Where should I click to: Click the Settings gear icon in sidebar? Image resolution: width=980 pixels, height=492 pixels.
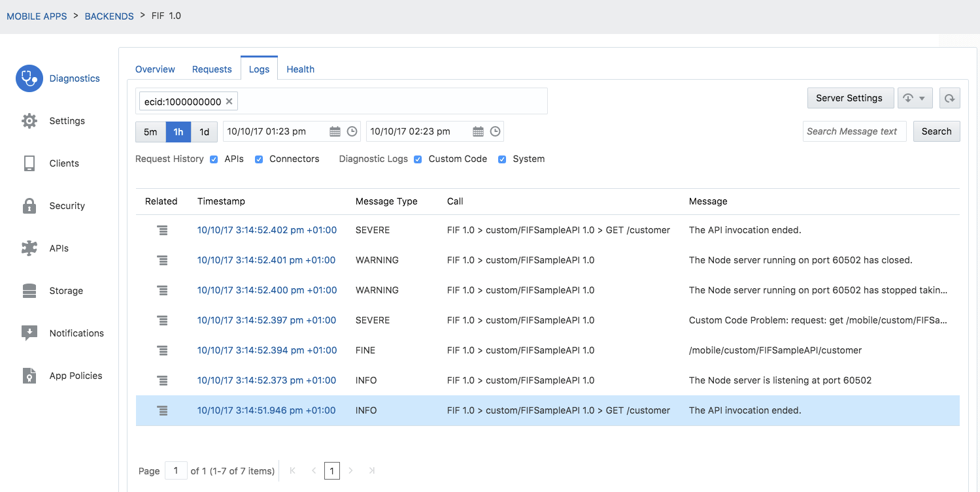coord(29,121)
